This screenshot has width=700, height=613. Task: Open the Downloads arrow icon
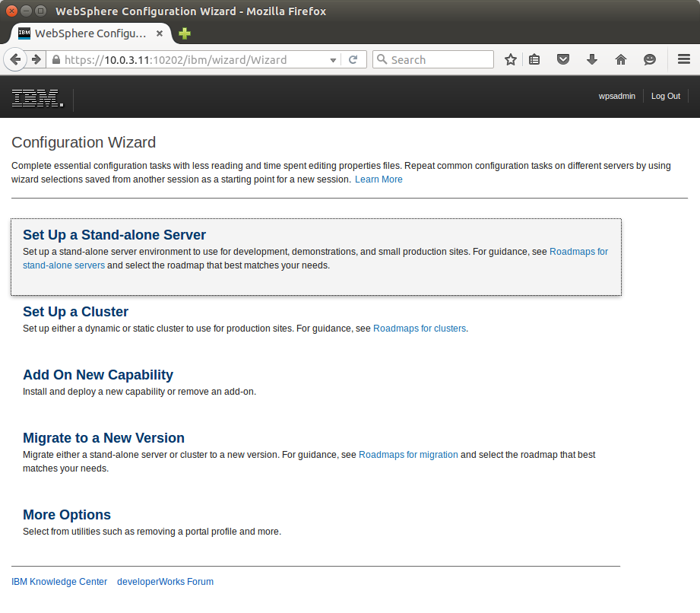pos(592,59)
